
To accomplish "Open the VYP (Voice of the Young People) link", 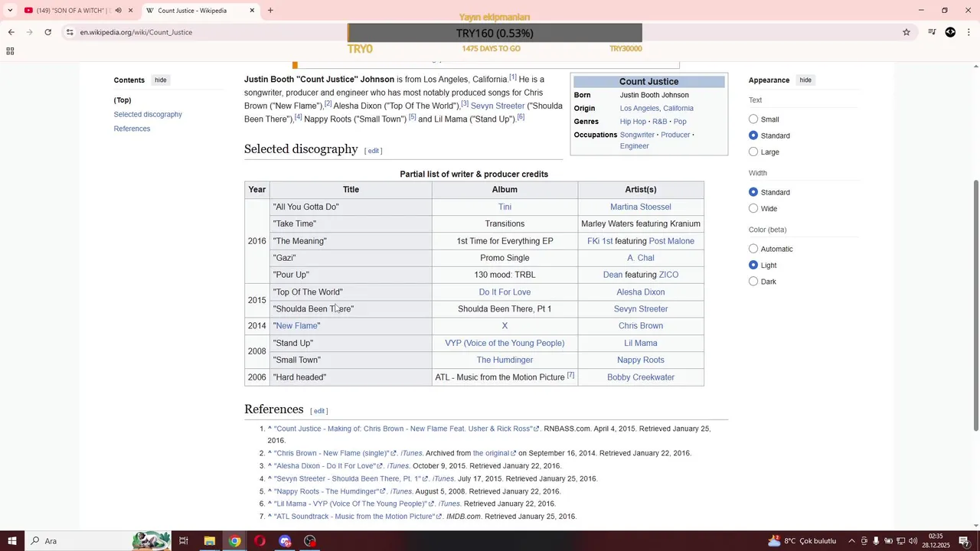I will pyautogui.click(x=505, y=343).
